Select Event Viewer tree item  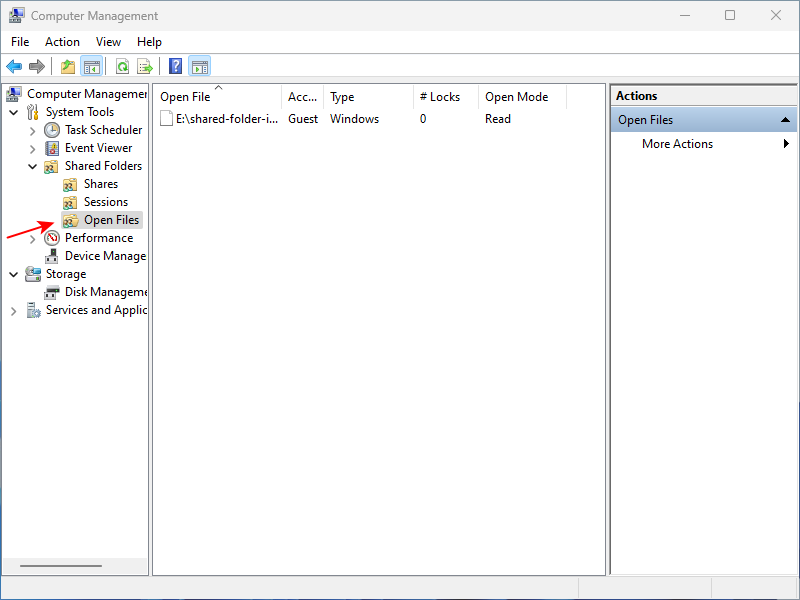tap(98, 148)
